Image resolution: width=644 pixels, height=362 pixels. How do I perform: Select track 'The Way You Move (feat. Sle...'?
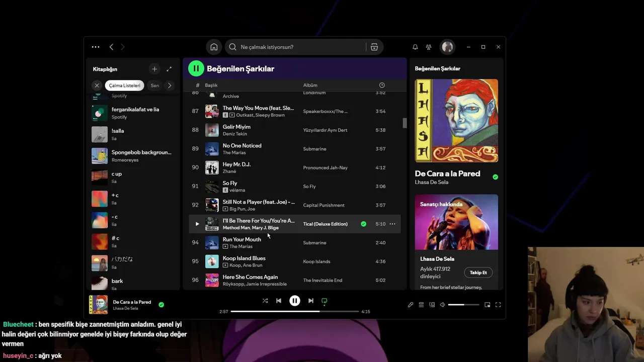point(259,108)
